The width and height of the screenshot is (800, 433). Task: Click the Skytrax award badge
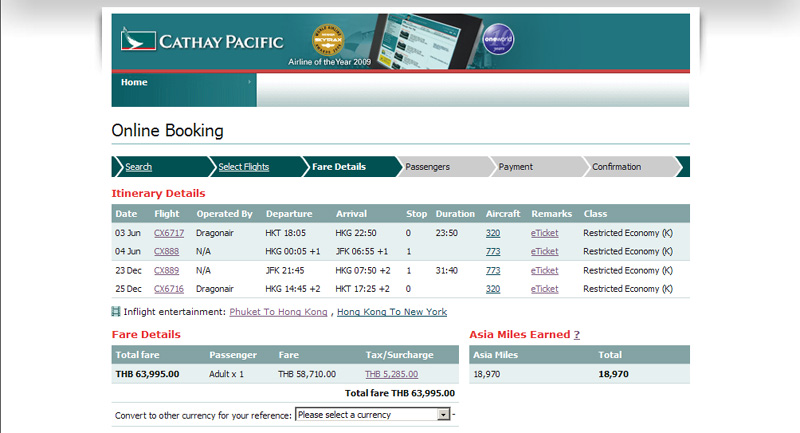[328, 39]
